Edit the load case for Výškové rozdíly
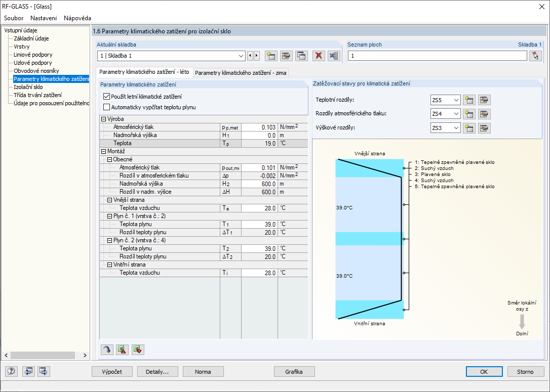Viewport: 550px width, 392px height. 484,128
